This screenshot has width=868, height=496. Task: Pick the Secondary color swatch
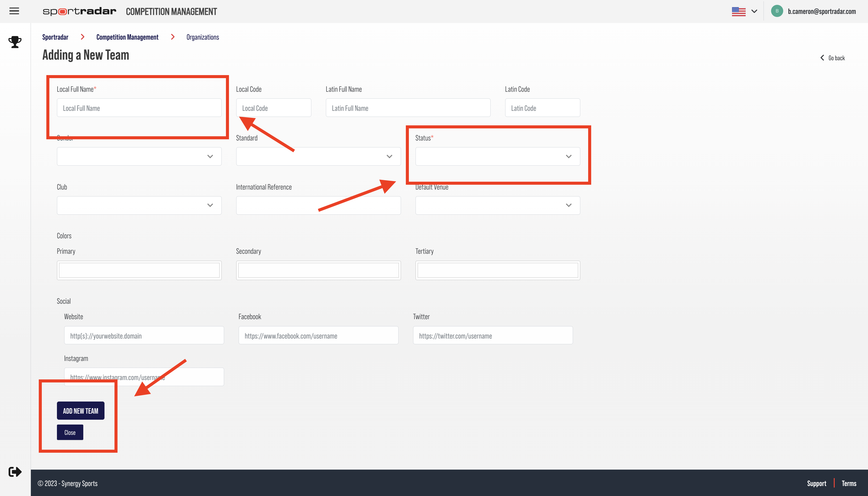pos(318,270)
